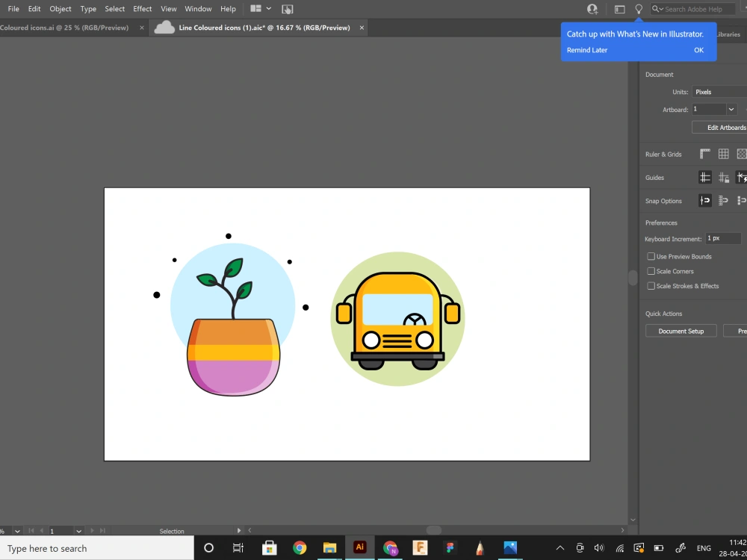
Task: Click the previous artboard arrow
Action: (x=41, y=530)
